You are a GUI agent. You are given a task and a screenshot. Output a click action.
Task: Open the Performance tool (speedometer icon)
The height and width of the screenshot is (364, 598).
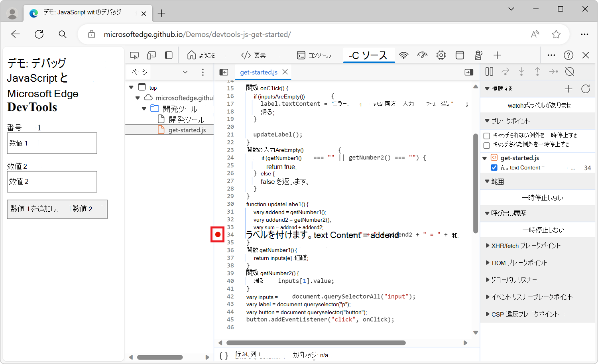point(422,55)
